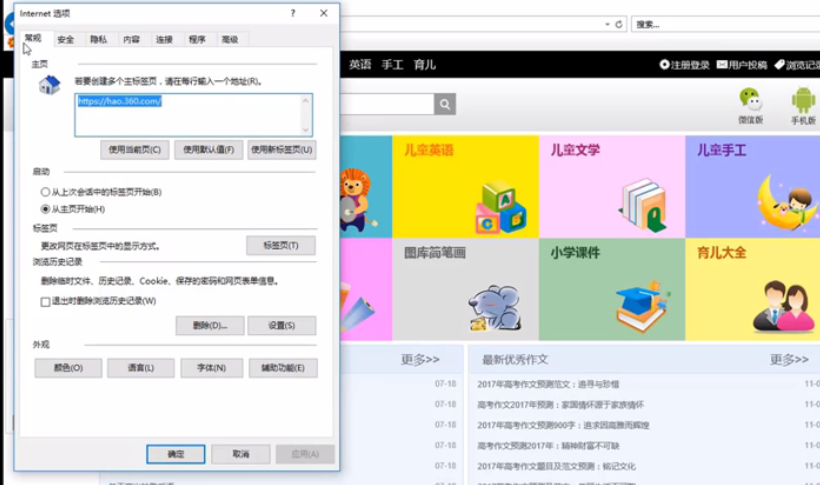Click the parents couple icon
Image resolution: width=820 pixels, height=485 pixels.
pyautogui.click(x=784, y=307)
